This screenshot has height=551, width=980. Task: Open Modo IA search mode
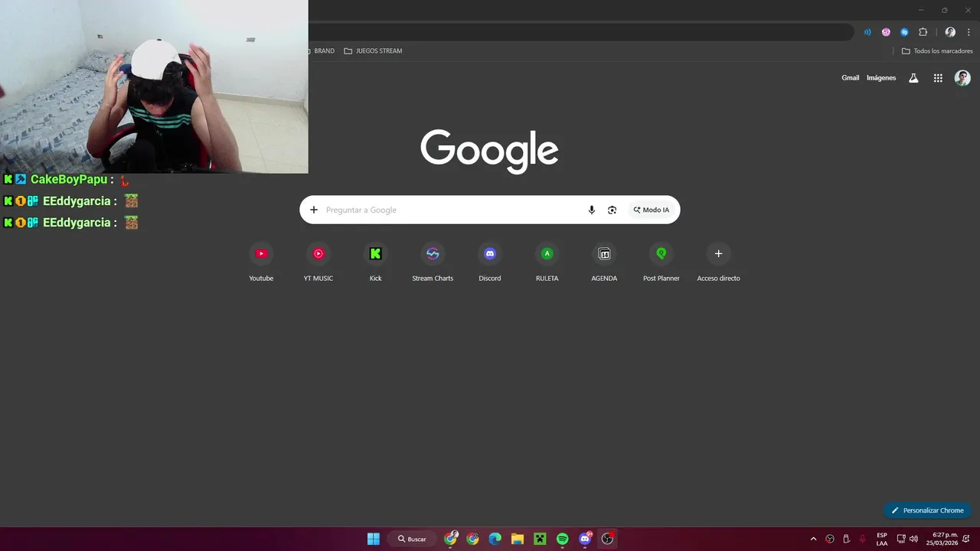[x=652, y=210]
